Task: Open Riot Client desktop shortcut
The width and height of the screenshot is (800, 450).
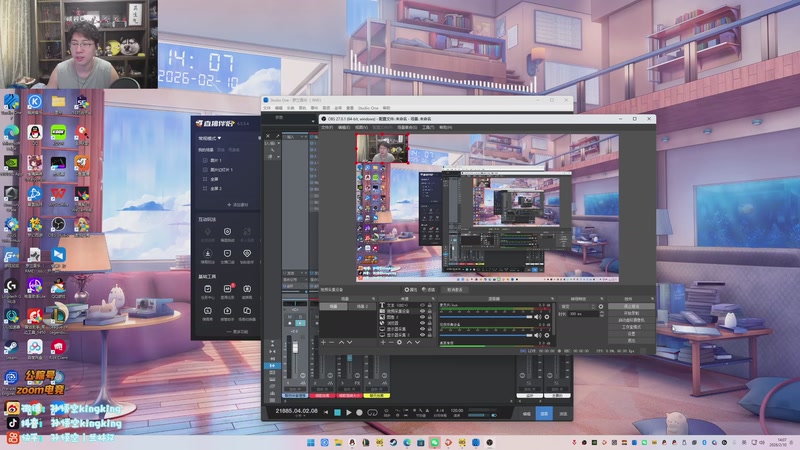Action: click(x=58, y=348)
